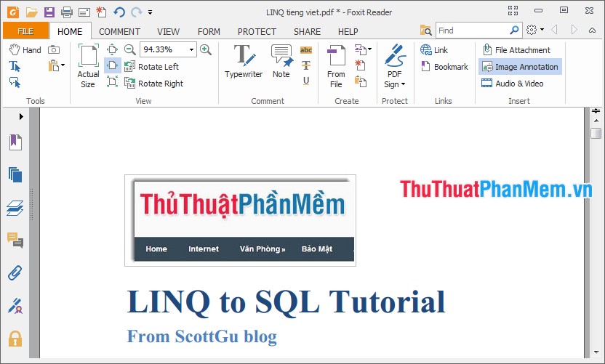Open a file with the folder icon
The width and height of the screenshot is (605, 364).
pyautogui.click(x=31, y=12)
